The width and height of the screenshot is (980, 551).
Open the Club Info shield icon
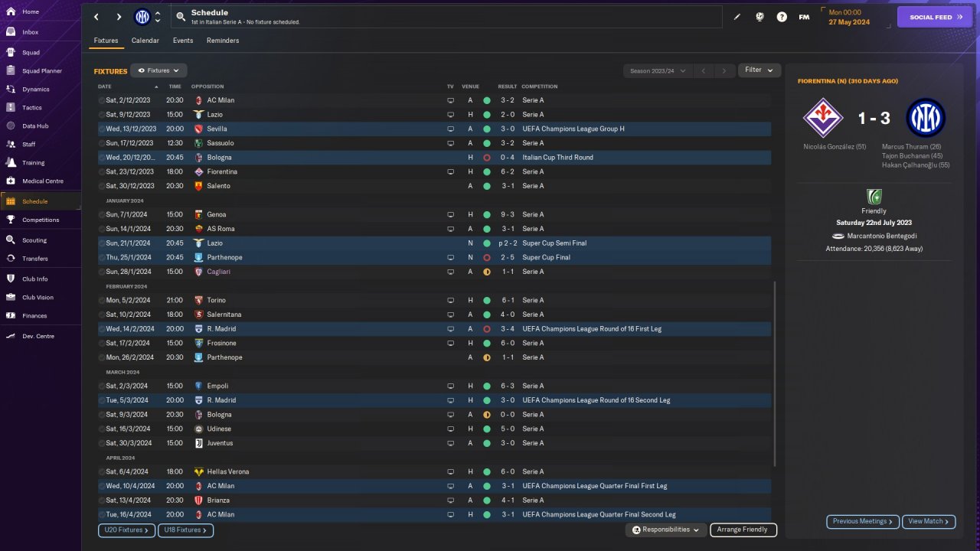(11, 279)
